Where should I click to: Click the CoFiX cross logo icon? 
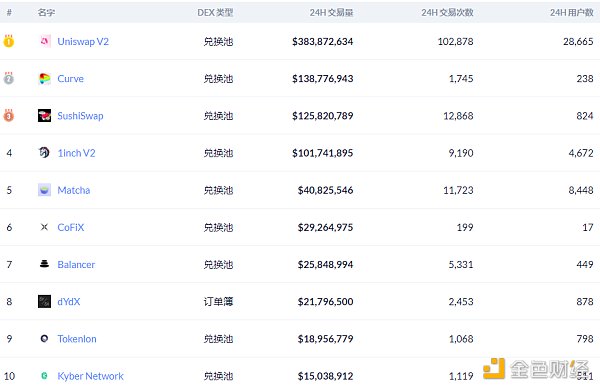point(44,227)
